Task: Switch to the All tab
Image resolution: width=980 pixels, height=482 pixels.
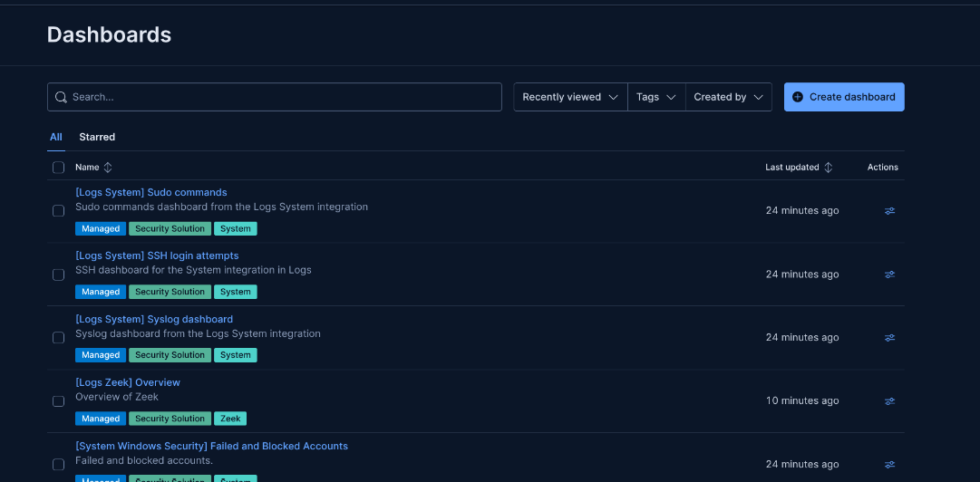Action: tap(56, 137)
